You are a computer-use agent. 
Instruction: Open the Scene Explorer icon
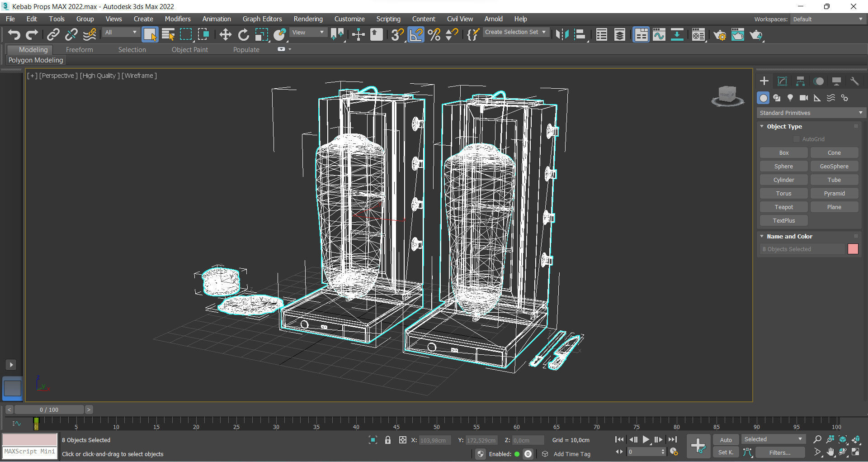coord(602,34)
